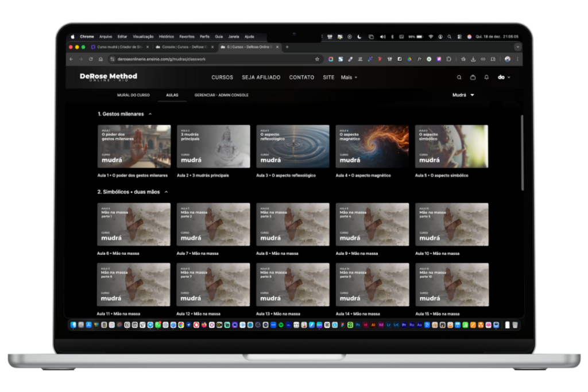Viewport: 588px width, 392px height.
Task: Click the volume icon in the menu bar
Action: pos(382,37)
